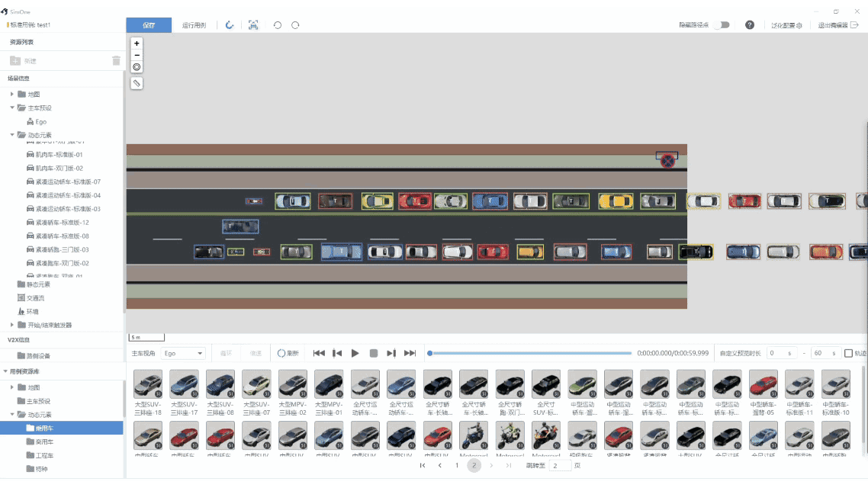868x488 pixels.
Task: Expand the 开始/结束触发器 folder
Action: (11, 326)
